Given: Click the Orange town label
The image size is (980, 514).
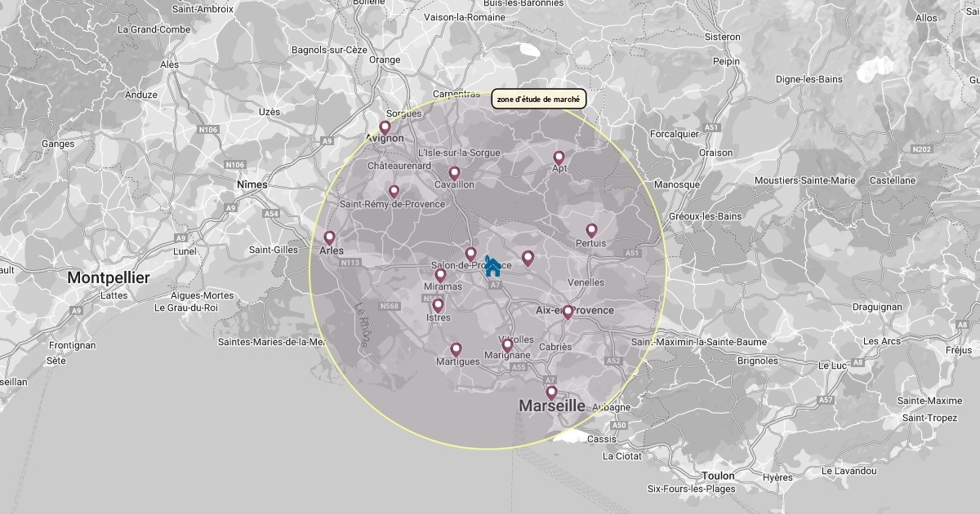Looking at the screenshot, I should (x=385, y=60).
